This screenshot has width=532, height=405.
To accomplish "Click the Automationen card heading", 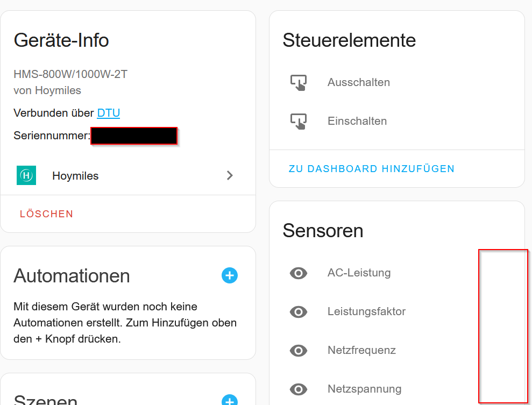I will (x=72, y=276).
